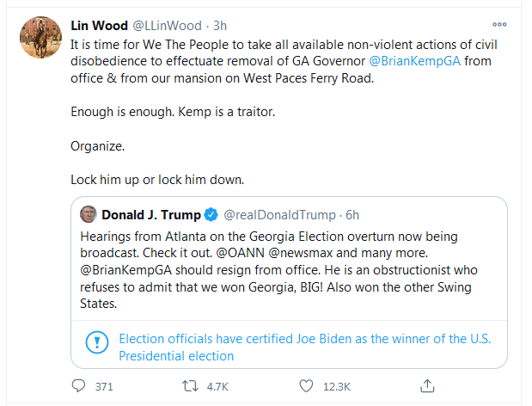Open the Donald J. Trump name in the quoted tweet
Screen dimensions: 532x406
pos(150,214)
